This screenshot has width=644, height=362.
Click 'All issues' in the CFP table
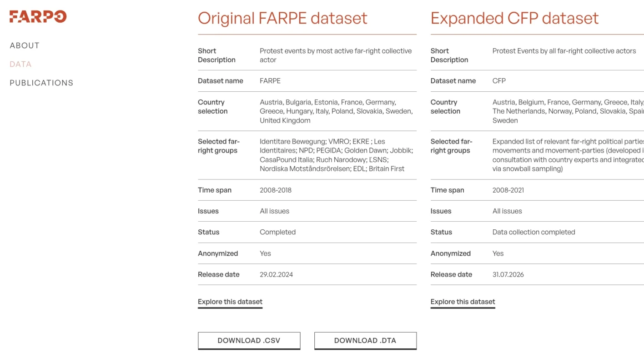tap(507, 211)
